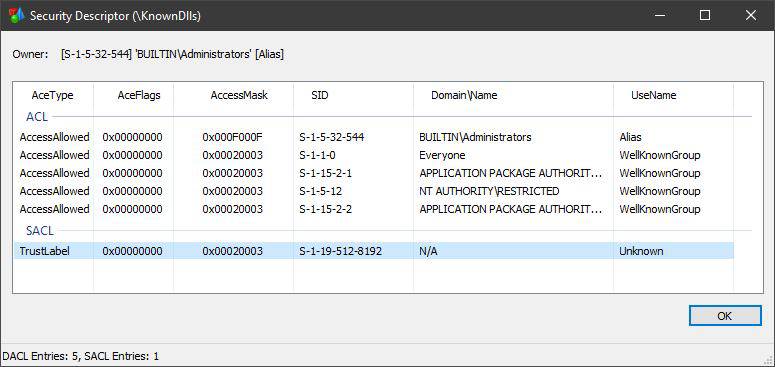Viewport: 775px width, 367px height.
Task: Close the Security Descriptor dialog
Action: [x=751, y=16]
